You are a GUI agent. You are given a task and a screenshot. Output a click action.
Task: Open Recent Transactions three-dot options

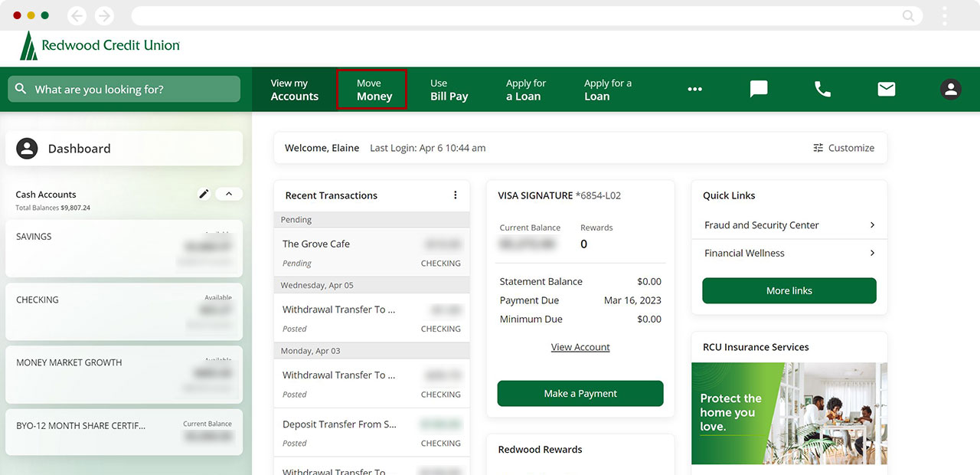pyautogui.click(x=456, y=195)
